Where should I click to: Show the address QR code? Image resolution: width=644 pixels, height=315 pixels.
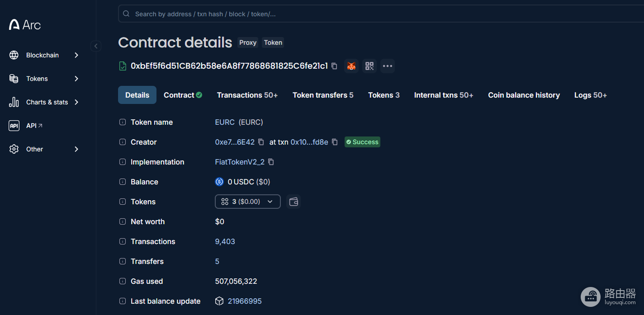pyautogui.click(x=369, y=66)
